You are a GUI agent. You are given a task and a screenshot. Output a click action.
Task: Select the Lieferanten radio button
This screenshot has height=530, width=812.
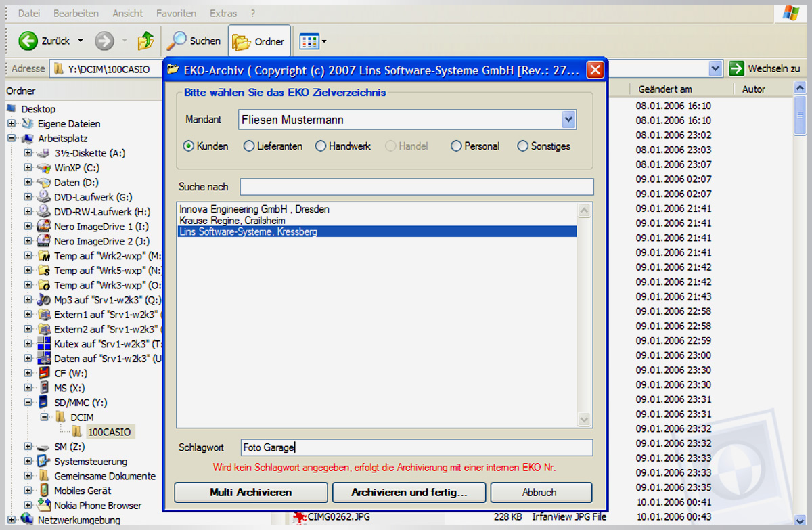tap(249, 146)
